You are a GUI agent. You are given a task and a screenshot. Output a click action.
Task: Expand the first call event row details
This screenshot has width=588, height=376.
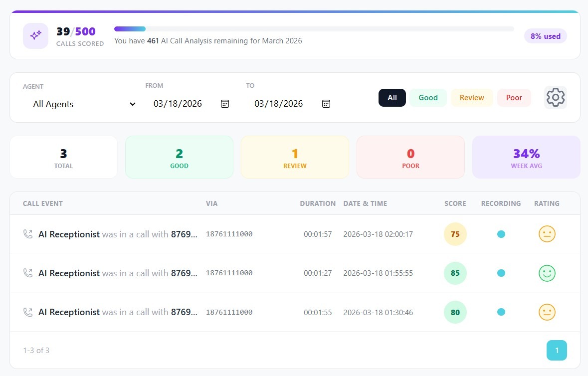(x=117, y=234)
